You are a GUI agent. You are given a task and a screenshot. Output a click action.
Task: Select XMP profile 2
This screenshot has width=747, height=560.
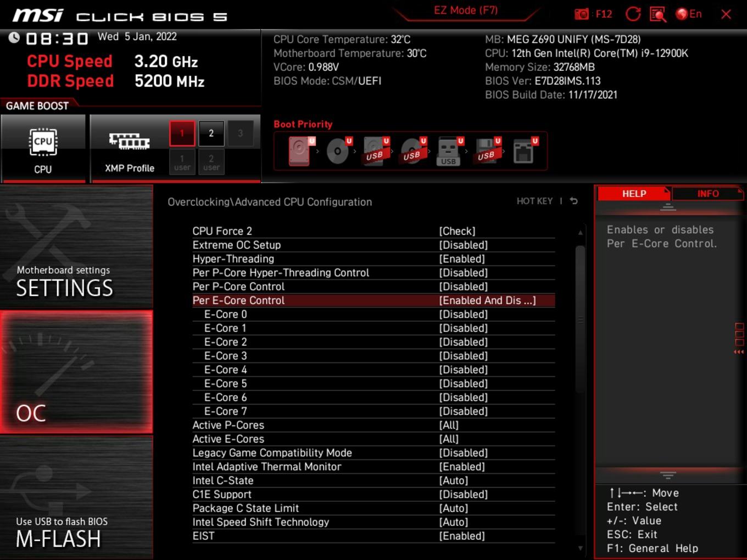point(211,133)
